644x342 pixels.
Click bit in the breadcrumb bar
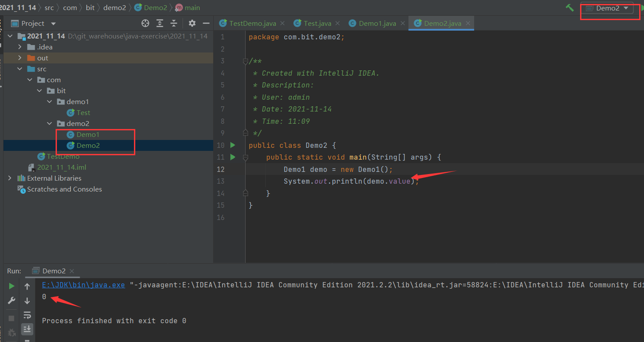[90, 7]
